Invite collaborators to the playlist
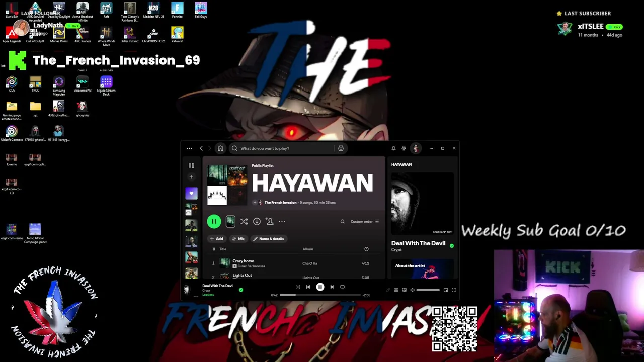 pos(270,221)
